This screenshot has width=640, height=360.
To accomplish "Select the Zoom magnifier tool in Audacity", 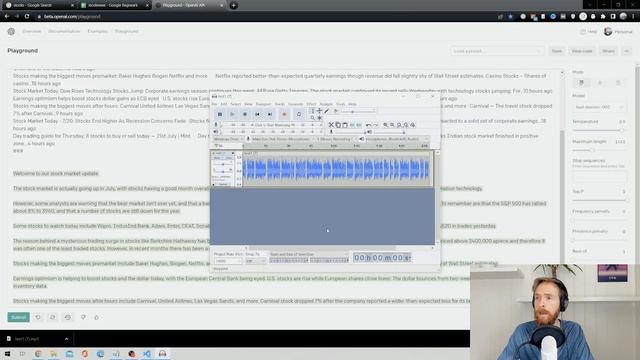I will (x=313, y=118).
